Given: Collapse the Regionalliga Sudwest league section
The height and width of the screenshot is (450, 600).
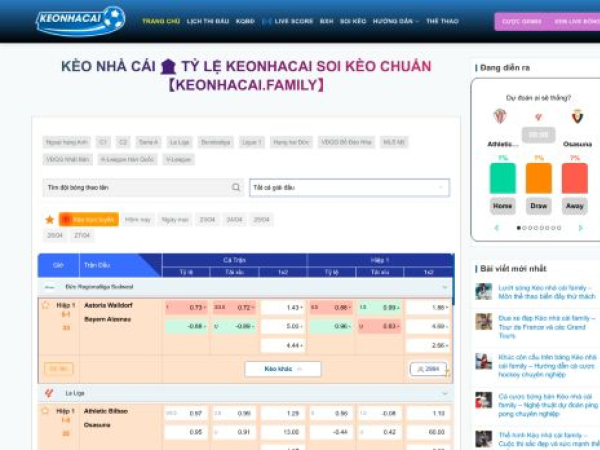Looking at the screenshot, I should (x=445, y=287).
